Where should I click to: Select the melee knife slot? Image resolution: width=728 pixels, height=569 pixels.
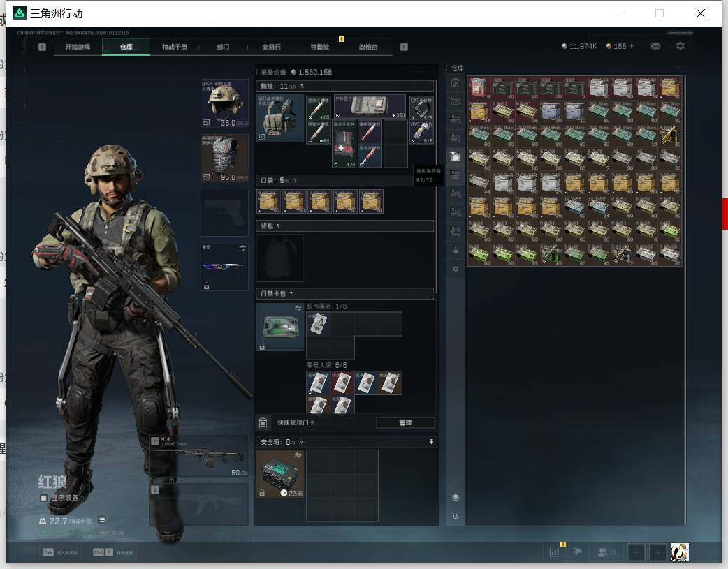pyautogui.click(x=224, y=267)
